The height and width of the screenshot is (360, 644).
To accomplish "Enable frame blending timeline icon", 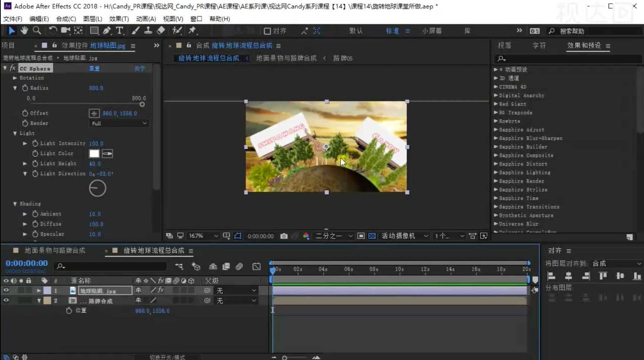I will point(226,266).
